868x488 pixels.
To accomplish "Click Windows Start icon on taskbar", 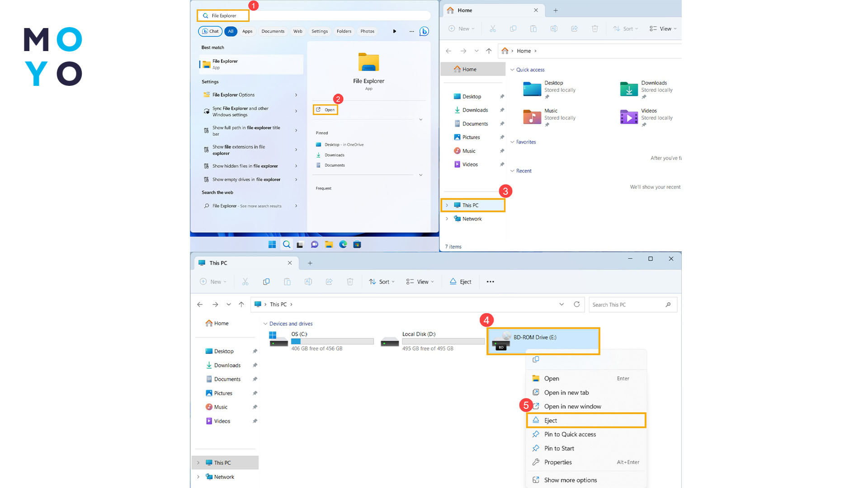I will coord(272,244).
